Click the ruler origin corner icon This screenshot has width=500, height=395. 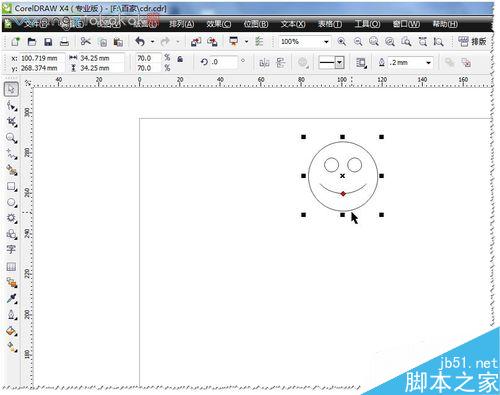[28, 82]
